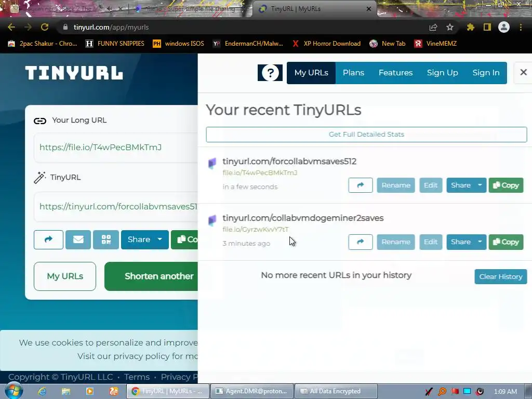The height and width of the screenshot is (399, 532).
Task: Click the email icon button under TinyURL field
Action: coord(78,240)
